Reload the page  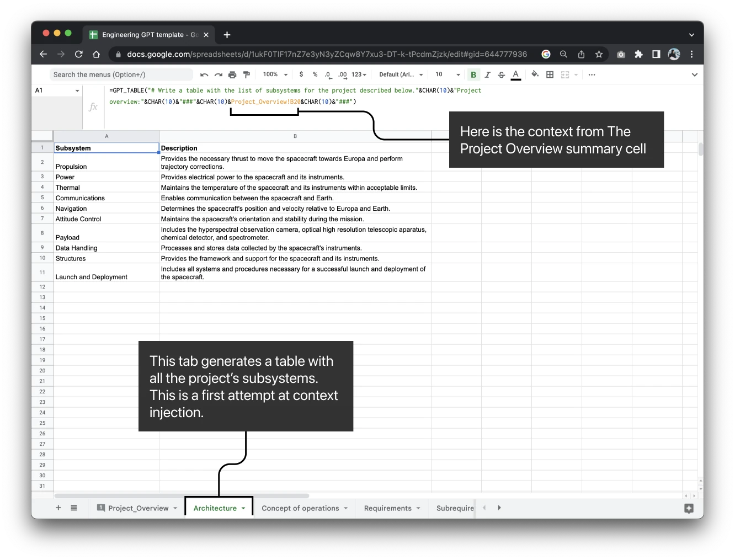(79, 54)
